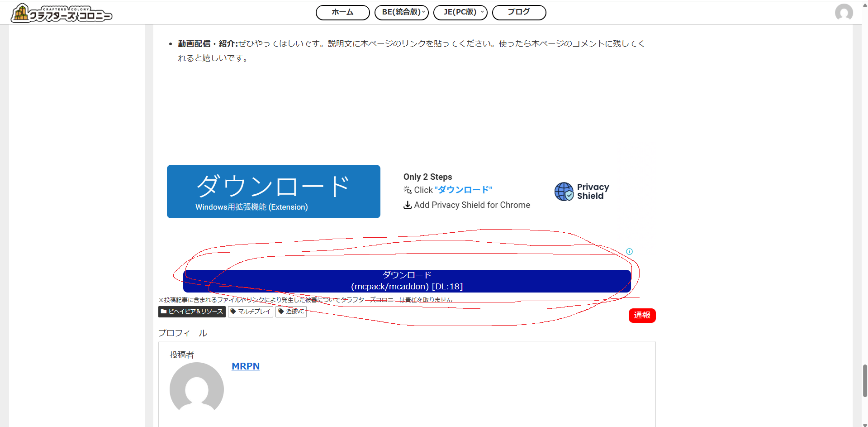Click the large ダウンロード Extension ad button
Image resolution: width=868 pixels, height=427 pixels.
click(273, 192)
